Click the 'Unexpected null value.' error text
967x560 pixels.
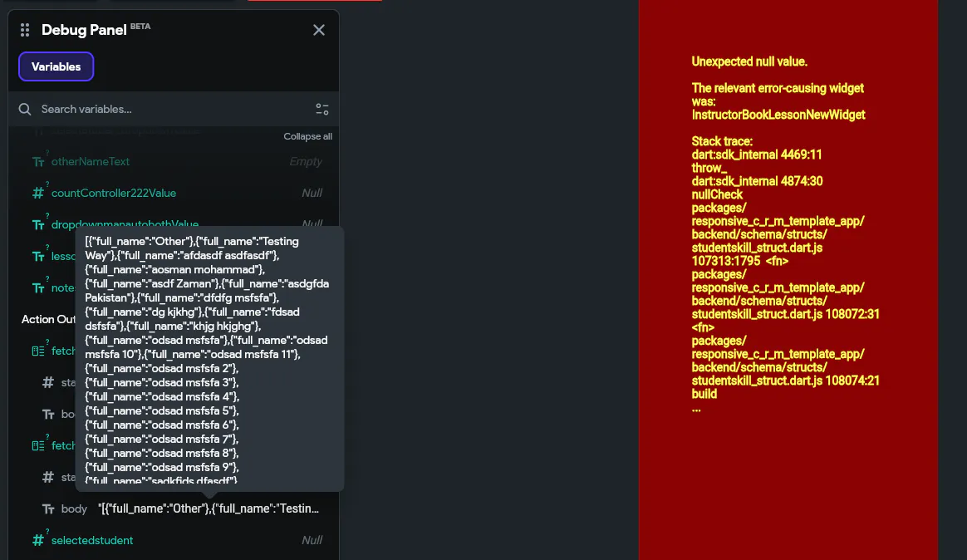tap(749, 61)
